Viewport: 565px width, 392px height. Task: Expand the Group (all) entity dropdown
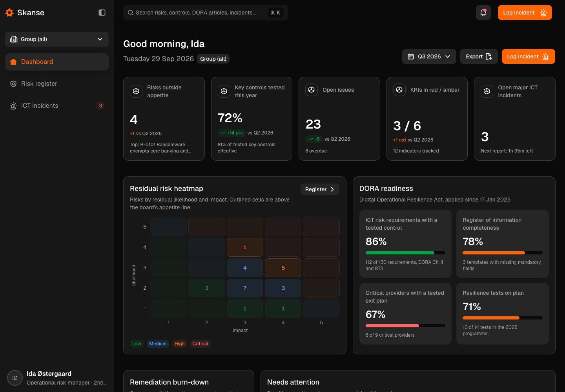57,39
